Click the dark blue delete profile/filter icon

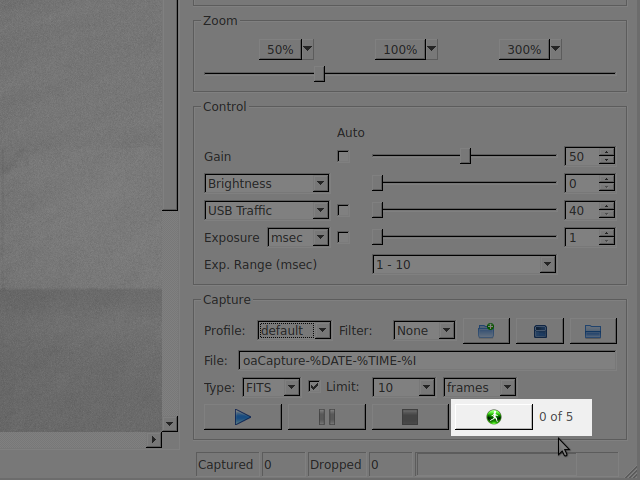point(540,331)
